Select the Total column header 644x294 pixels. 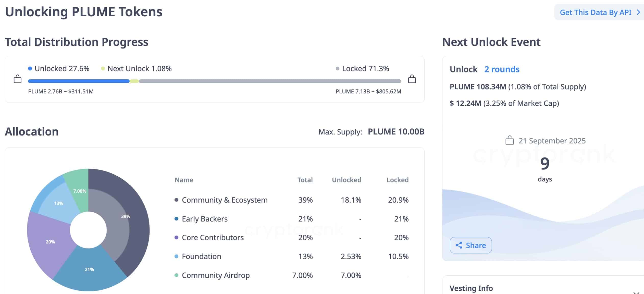pyautogui.click(x=305, y=180)
